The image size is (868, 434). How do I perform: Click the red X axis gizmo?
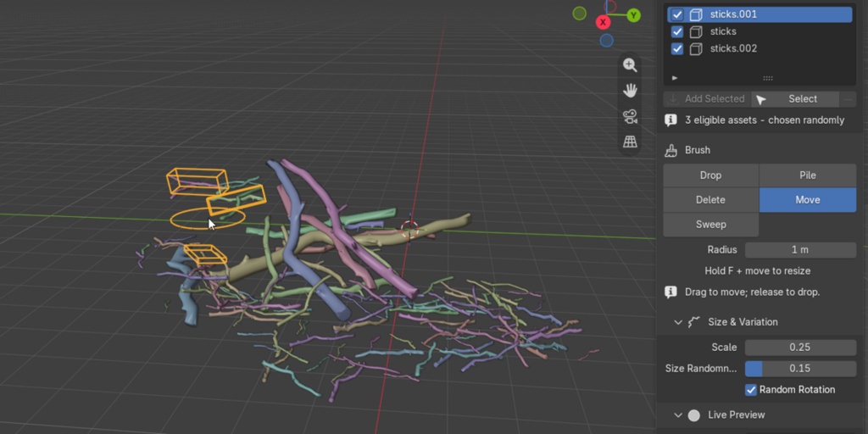[x=603, y=22]
